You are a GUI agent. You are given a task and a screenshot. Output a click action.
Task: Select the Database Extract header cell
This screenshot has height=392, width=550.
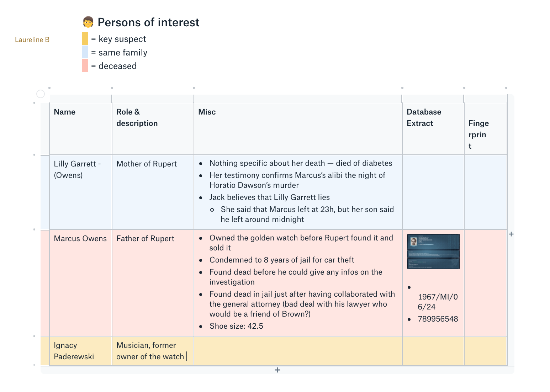tap(433, 129)
